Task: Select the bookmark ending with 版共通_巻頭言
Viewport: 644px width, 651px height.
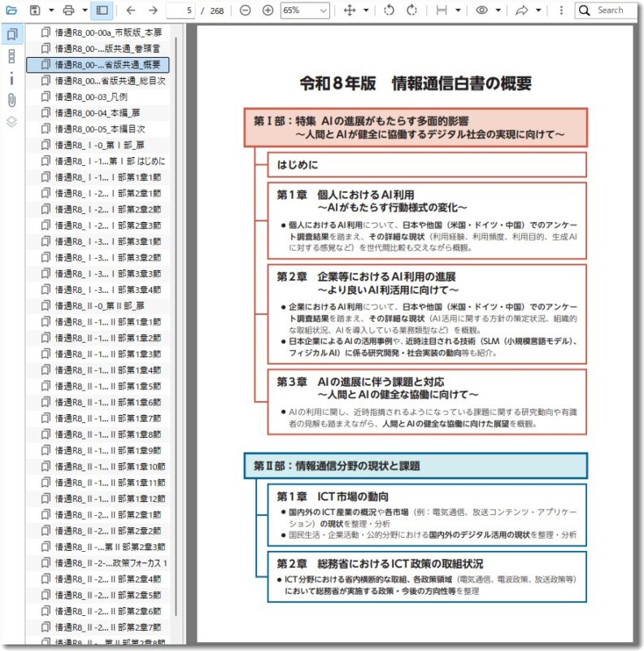Action: click(x=98, y=49)
